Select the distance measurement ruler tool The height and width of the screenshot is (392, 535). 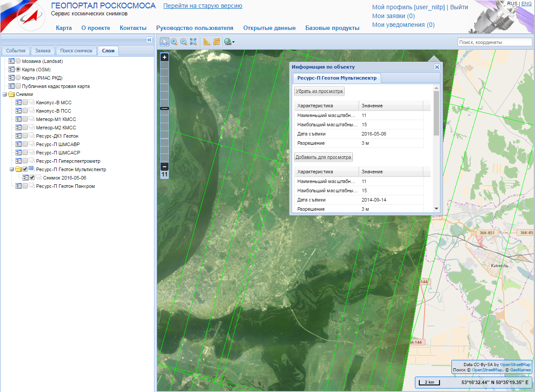tap(207, 42)
